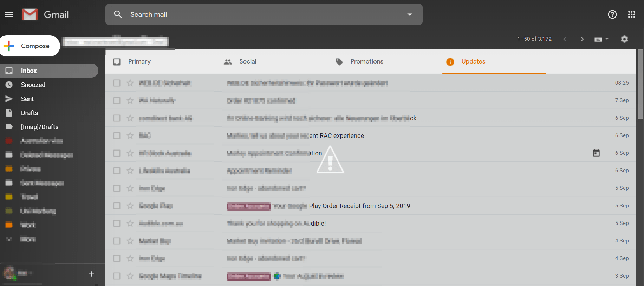This screenshot has width=644, height=286.
Task: Select the Updates tab
Action: tap(494, 61)
